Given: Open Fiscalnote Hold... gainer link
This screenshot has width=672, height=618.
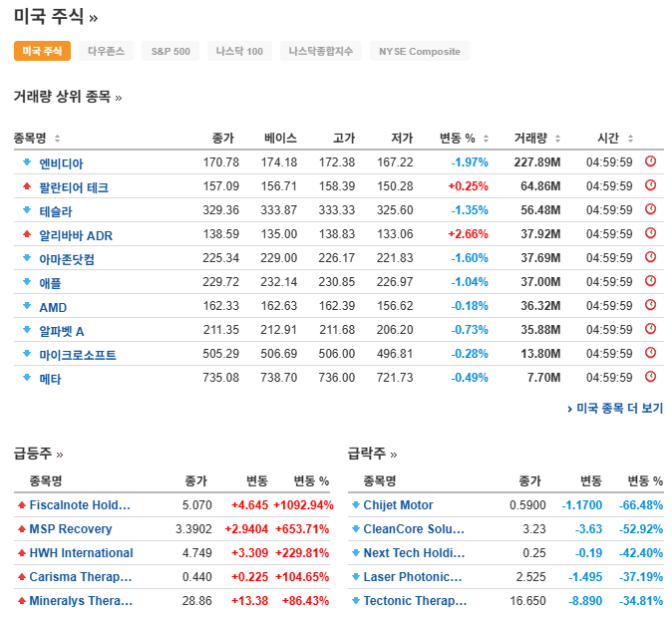Looking at the screenshot, I should [x=80, y=505].
